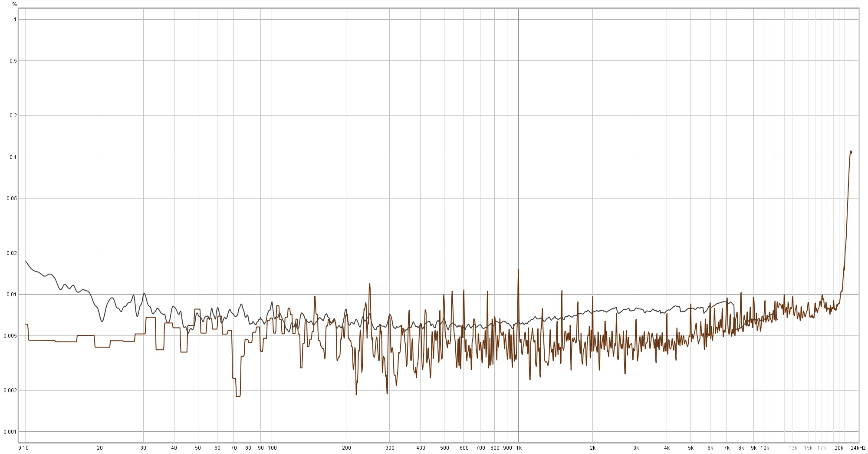868x454 pixels.
Task: Select the 0.001 label on the vertical axis
Action: tap(11, 432)
